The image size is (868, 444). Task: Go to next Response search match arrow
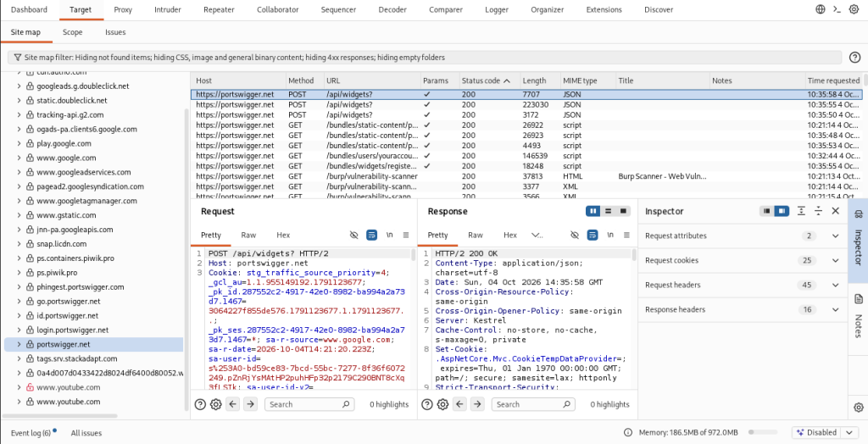point(476,404)
